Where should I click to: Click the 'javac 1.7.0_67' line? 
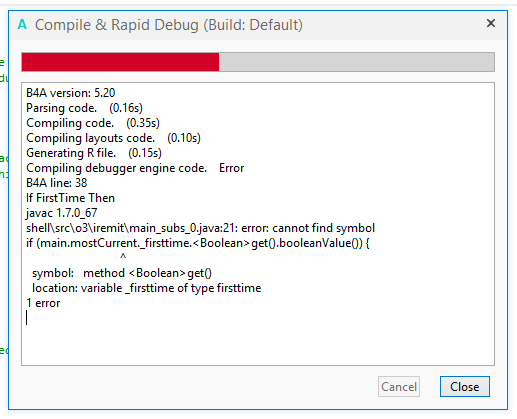[62, 213]
